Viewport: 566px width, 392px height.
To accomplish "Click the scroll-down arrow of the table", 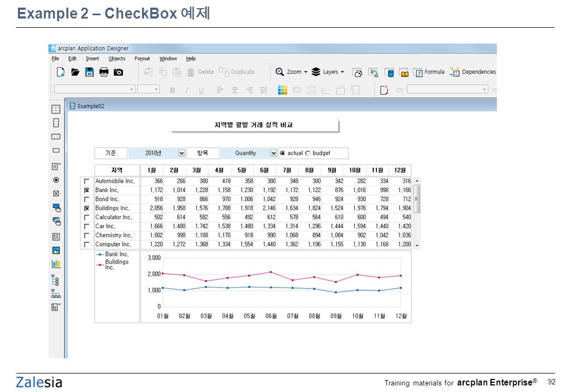I will [x=417, y=246].
